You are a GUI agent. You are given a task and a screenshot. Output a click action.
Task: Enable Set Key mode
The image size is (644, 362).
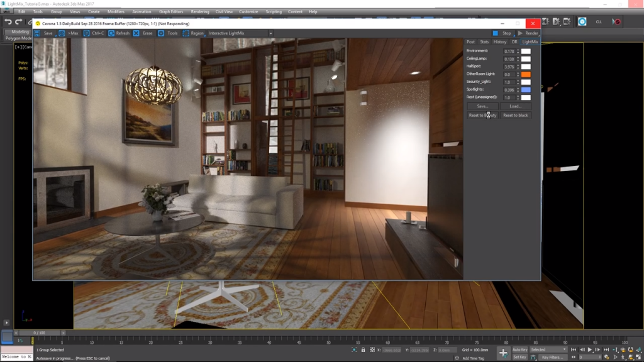[521, 357]
